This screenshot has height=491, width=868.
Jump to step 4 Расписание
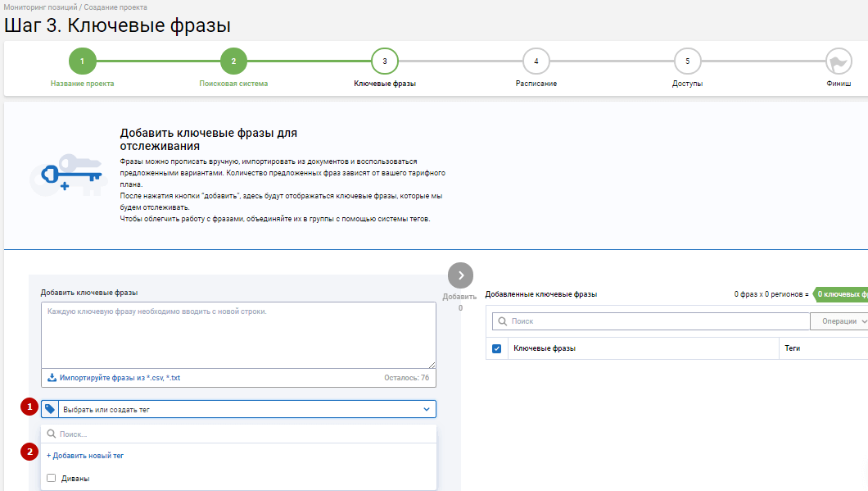point(536,61)
